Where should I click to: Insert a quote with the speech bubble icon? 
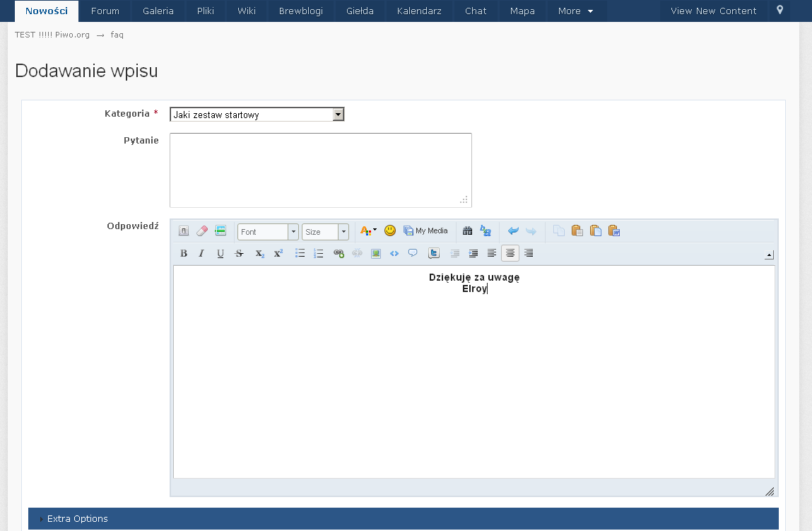(x=413, y=253)
